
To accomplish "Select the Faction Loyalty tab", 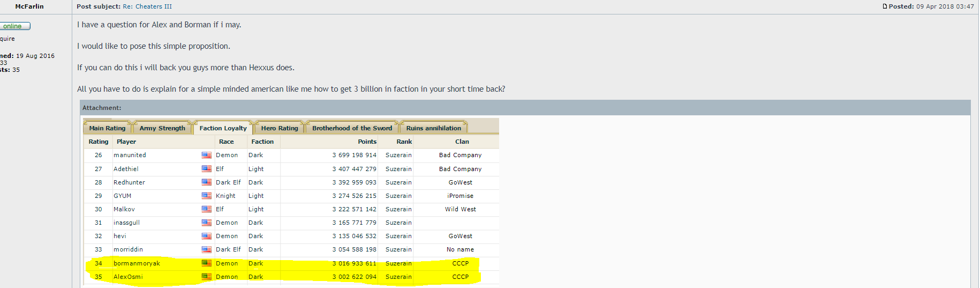I will click(x=223, y=128).
